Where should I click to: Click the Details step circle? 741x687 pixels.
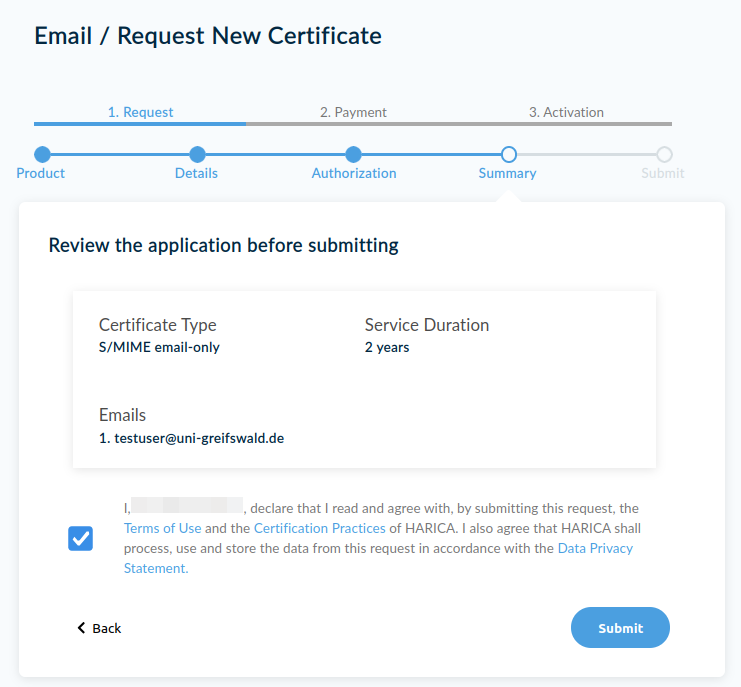tap(197, 155)
